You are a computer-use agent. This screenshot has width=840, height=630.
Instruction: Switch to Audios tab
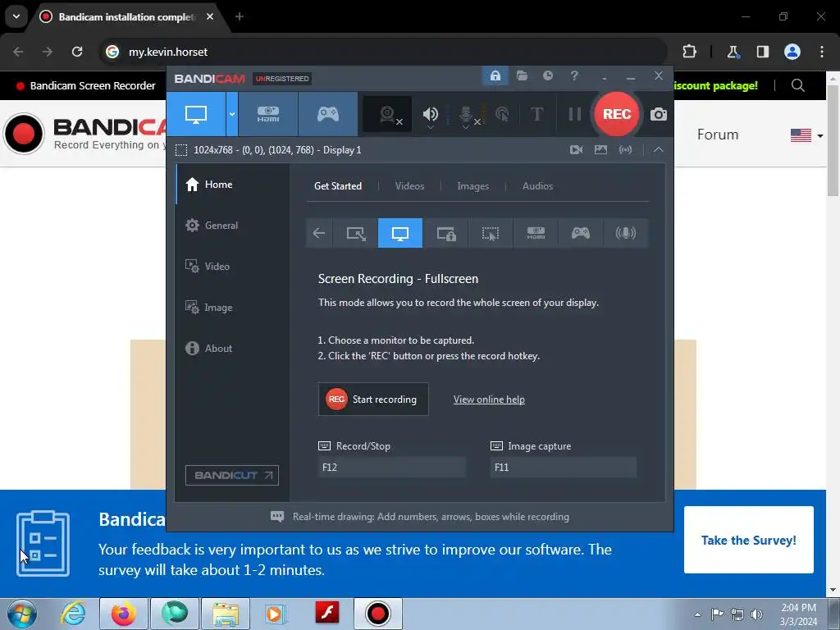point(537,186)
